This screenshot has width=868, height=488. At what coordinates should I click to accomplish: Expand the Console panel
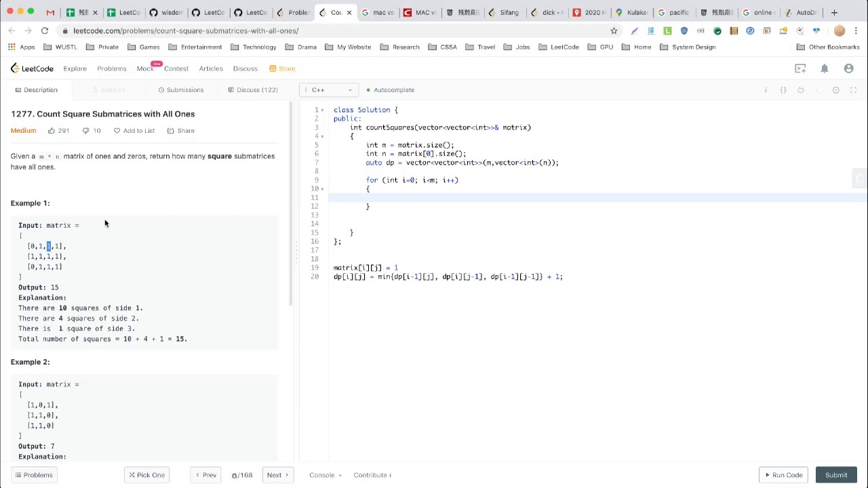click(325, 475)
